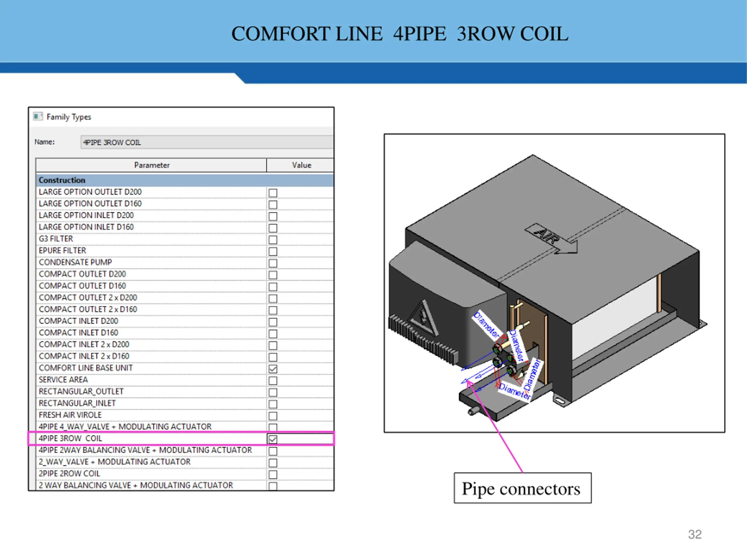The height and width of the screenshot is (560, 747).
Task: Check the RECTANGULAR_INLET box
Action: [x=273, y=404]
